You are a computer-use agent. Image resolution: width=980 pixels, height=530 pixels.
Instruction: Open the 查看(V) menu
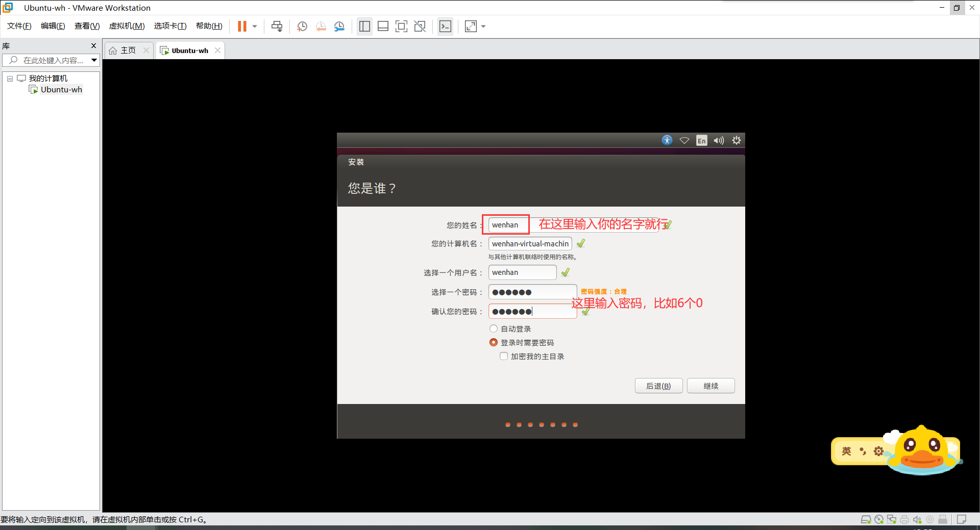[87, 26]
